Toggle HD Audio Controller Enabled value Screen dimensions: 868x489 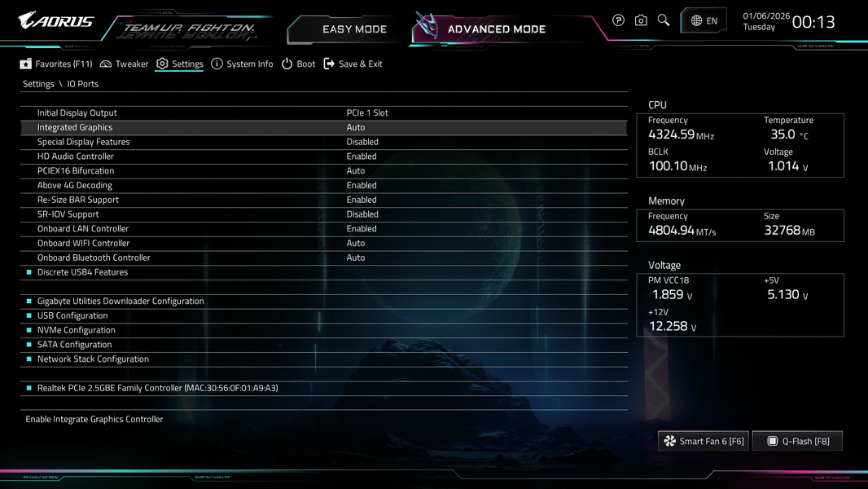[362, 156]
